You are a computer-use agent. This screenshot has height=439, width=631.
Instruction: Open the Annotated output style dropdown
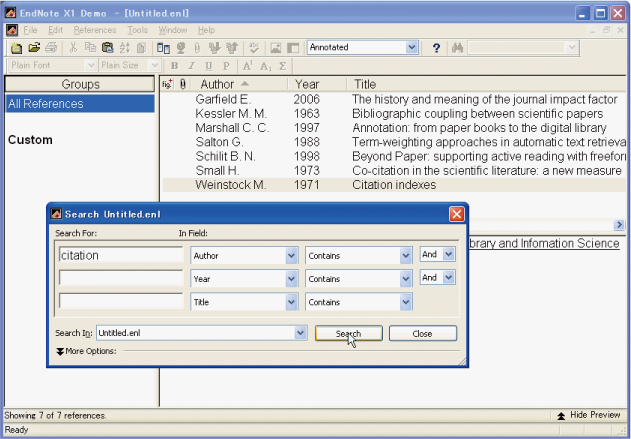(x=411, y=47)
